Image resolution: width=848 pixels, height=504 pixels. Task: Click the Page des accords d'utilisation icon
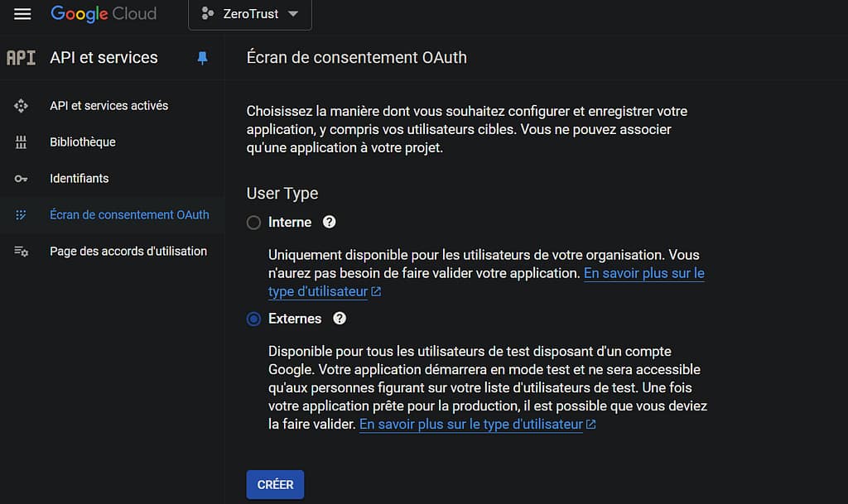click(22, 252)
